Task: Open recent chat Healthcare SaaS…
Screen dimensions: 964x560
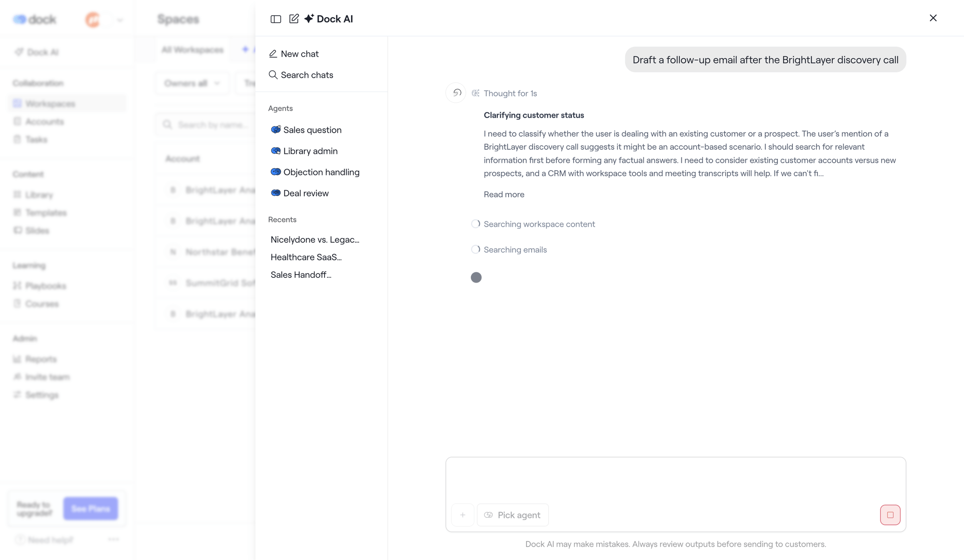Action: [306, 257]
